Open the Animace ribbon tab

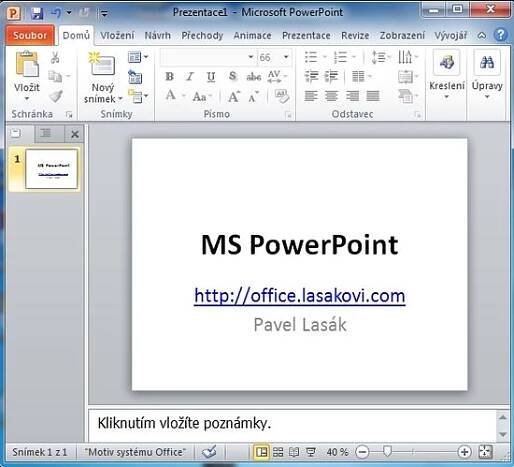point(252,35)
